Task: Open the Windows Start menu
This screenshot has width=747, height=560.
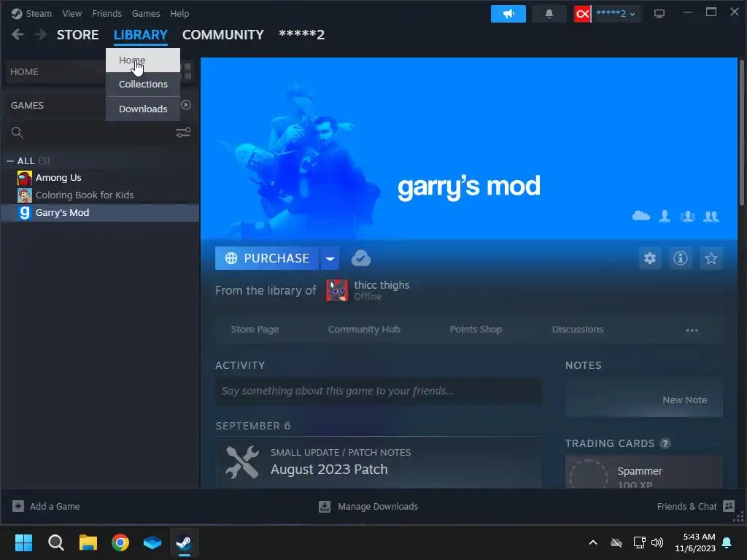Action: [23, 542]
